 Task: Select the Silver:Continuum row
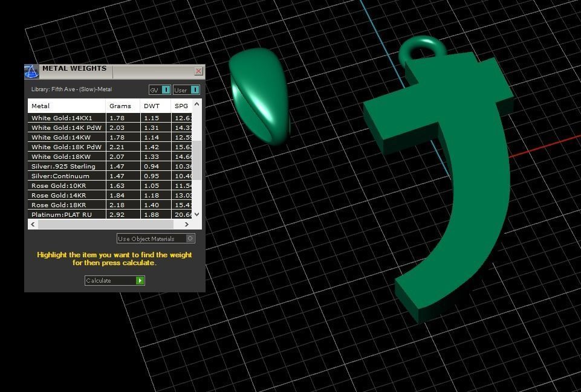point(110,176)
